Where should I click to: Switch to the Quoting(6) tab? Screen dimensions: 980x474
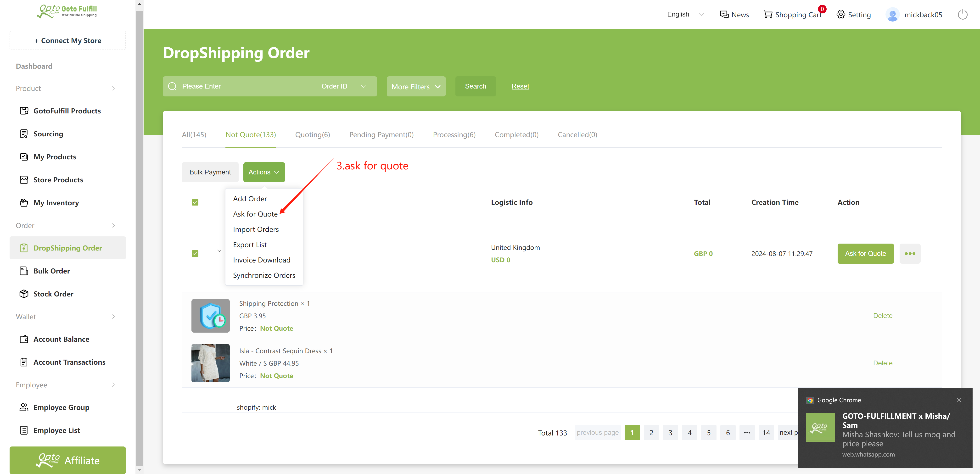coord(313,135)
